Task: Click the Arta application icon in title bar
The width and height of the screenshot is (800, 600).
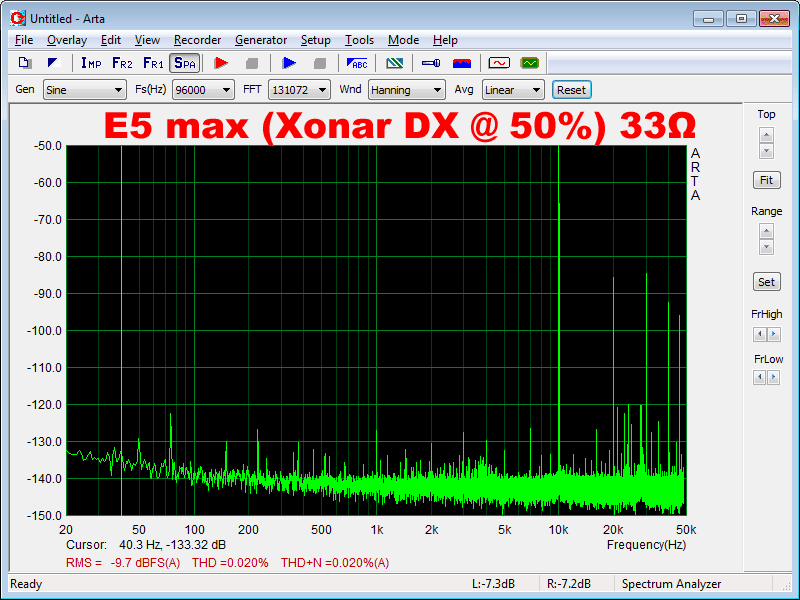Action: click(17, 18)
